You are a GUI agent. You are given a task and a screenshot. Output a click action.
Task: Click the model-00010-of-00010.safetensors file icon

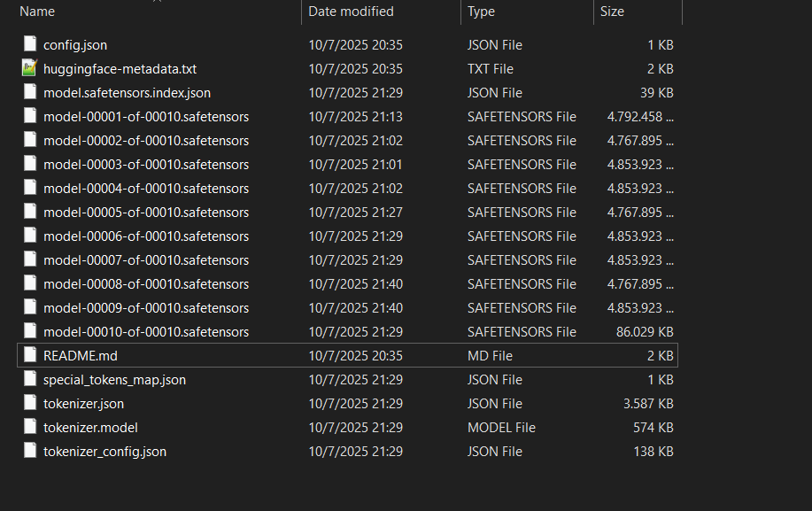(x=30, y=330)
